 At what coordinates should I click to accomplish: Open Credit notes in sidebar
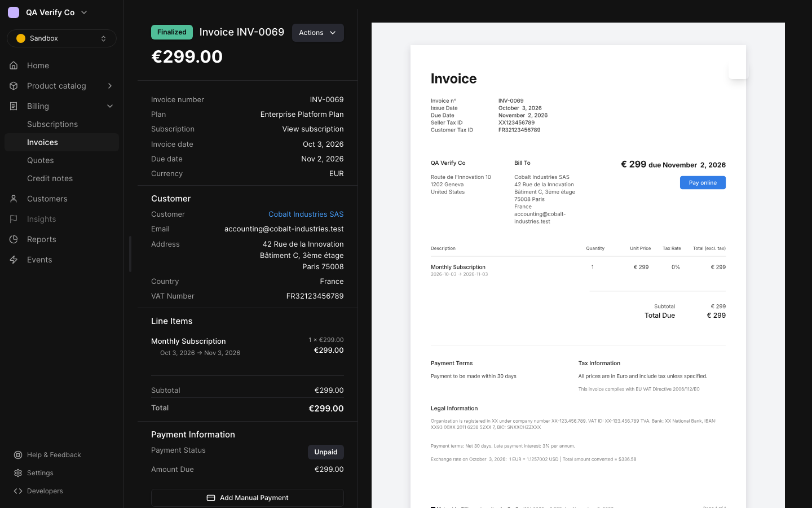50,178
